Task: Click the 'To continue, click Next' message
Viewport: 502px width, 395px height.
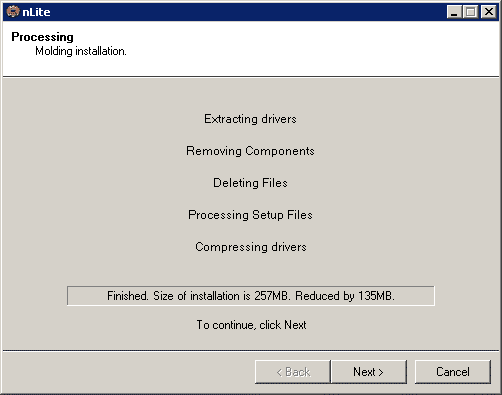Action: coord(251,325)
